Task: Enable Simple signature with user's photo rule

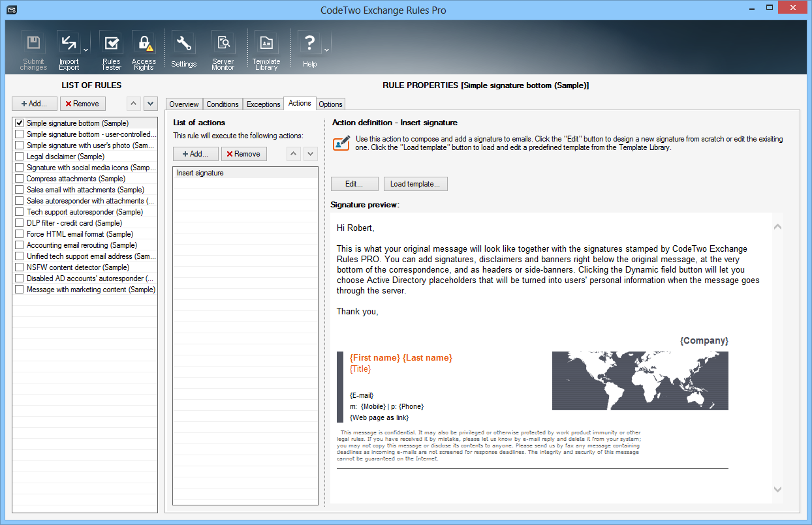Action: pos(20,145)
